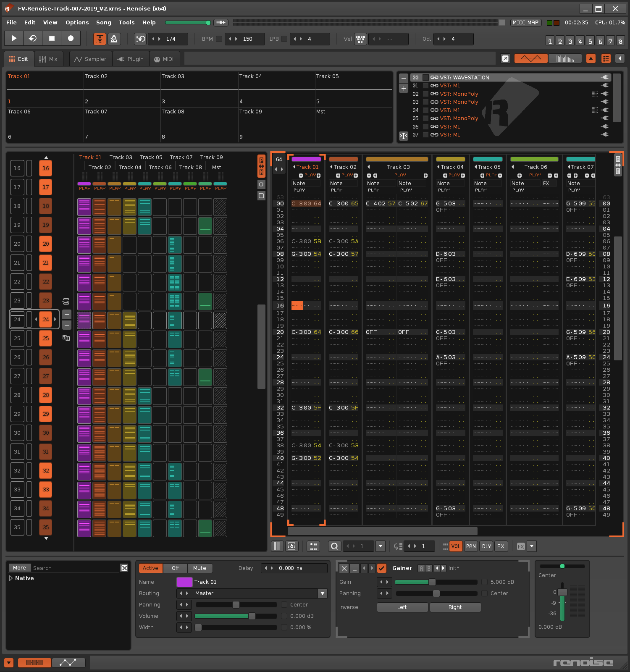
Task: Open the MIDI tab
Action: pos(164,59)
